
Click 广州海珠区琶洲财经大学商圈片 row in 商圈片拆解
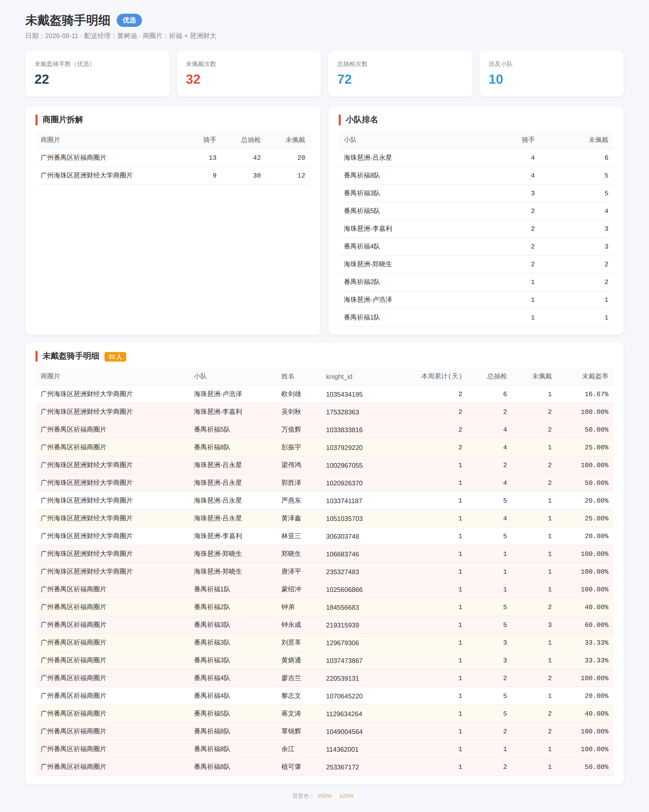(173, 175)
